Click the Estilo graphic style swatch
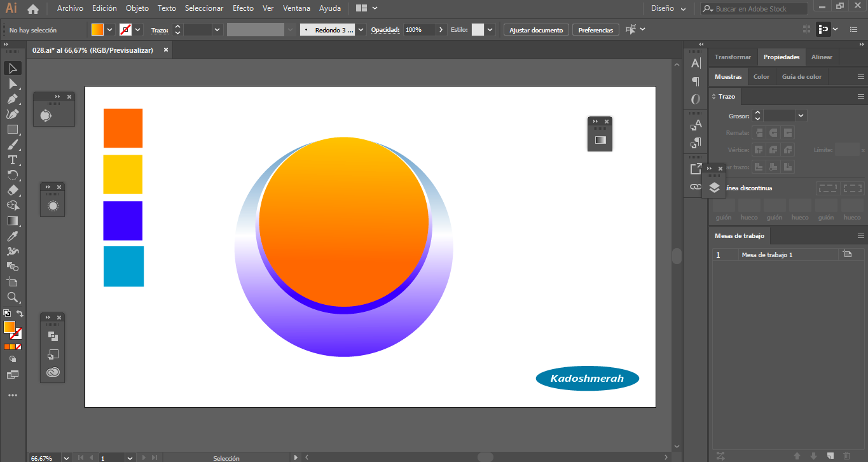868x462 pixels. tap(478, 30)
